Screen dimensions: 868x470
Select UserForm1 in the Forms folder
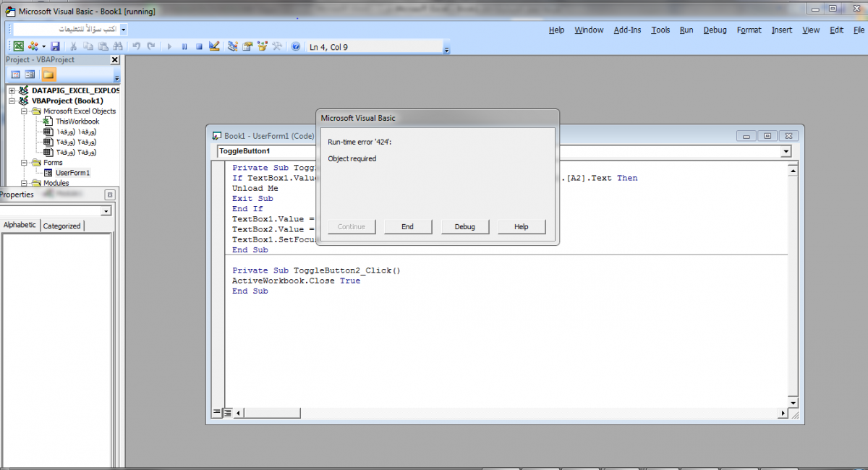(72, 173)
